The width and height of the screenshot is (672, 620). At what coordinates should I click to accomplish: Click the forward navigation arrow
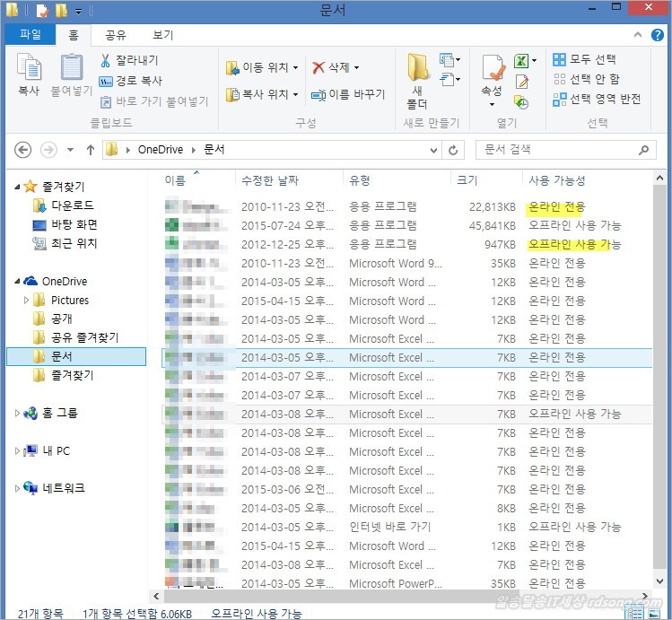48,150
